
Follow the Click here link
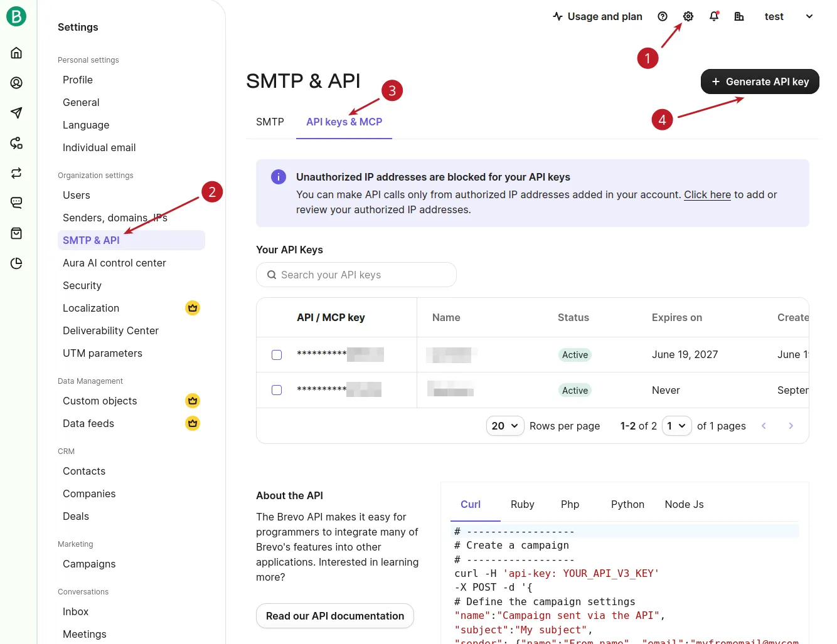point(707,194)
